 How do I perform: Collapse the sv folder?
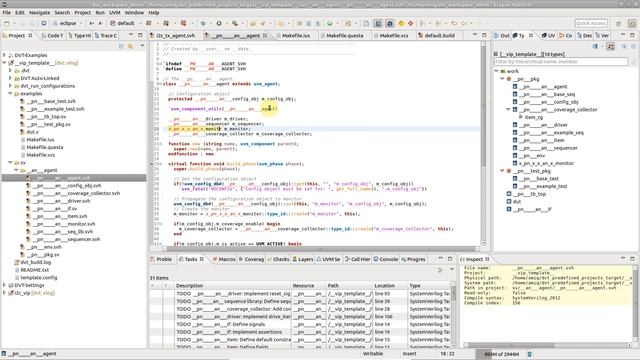10,162
